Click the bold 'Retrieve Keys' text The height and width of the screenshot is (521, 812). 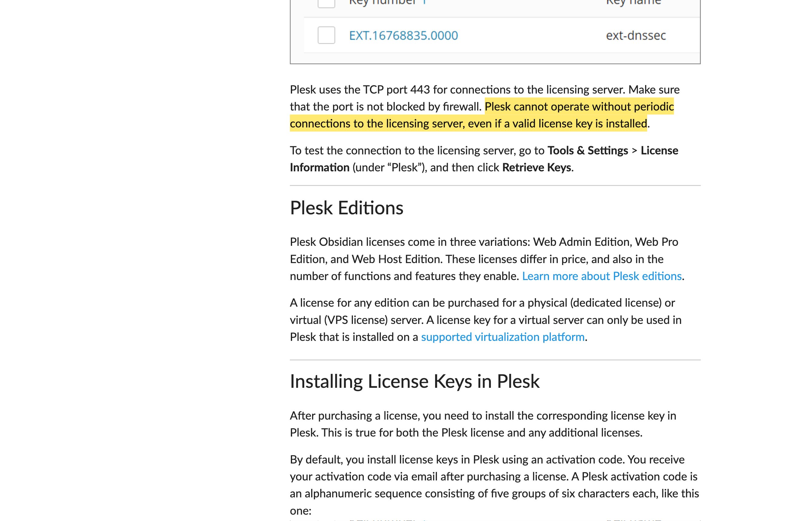point(536,167)
